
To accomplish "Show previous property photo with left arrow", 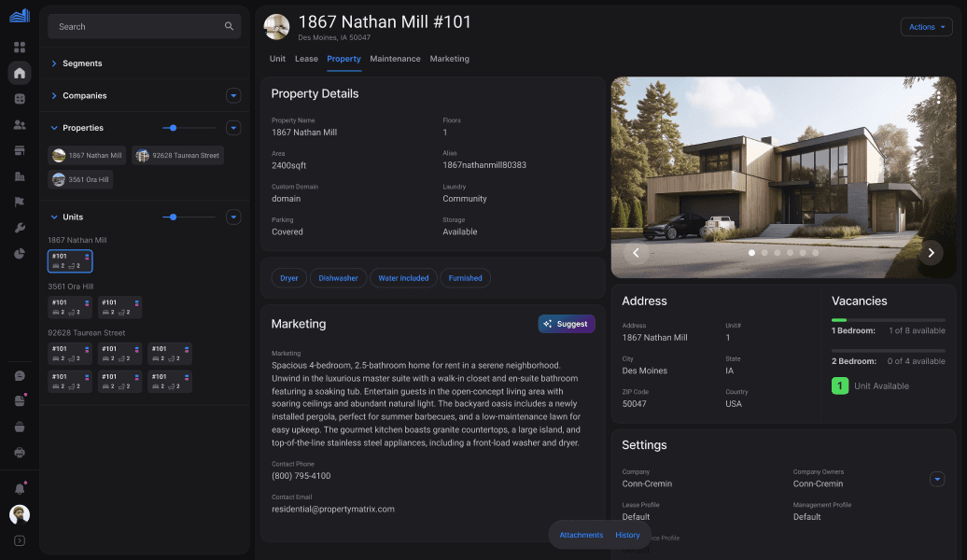I will (x=636, y=252).
